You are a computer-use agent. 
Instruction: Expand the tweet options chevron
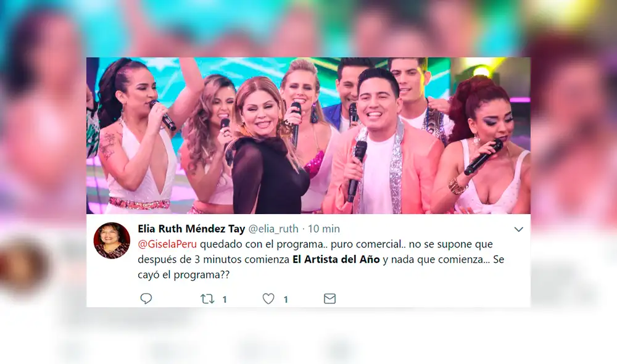tap(519, 230)
